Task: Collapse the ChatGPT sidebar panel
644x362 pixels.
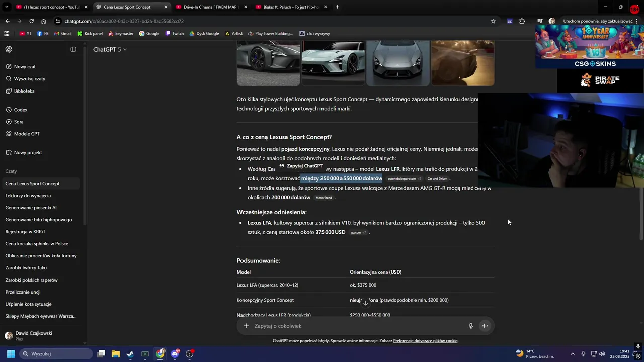Action: click(73, 49)
